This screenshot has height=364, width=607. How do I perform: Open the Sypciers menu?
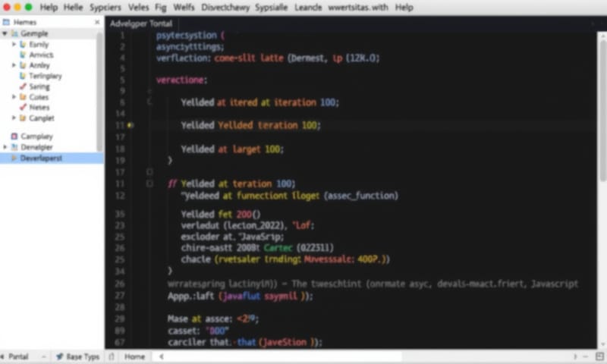tap(105, 8)
